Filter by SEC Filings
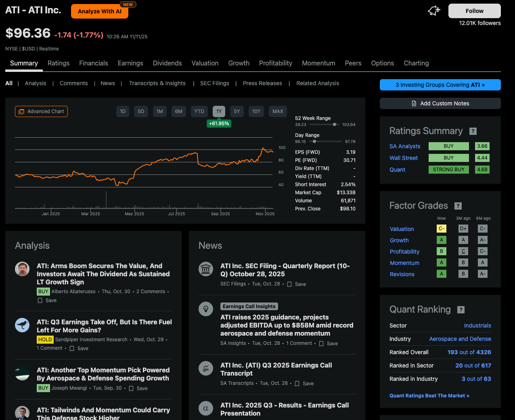Viewport: 515px width, 420px height. (215, 83)
